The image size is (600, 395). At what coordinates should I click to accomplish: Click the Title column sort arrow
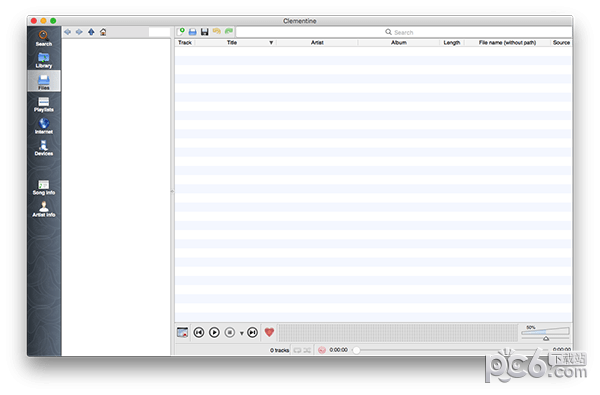tap(271, 42)
